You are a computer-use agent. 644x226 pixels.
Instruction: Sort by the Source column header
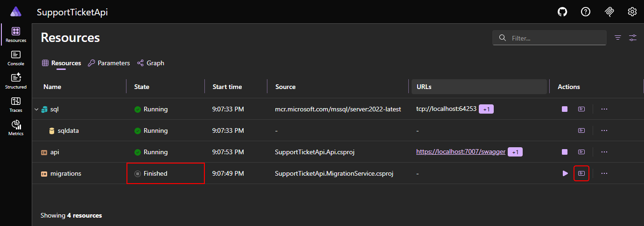click(x=285, y=87)
